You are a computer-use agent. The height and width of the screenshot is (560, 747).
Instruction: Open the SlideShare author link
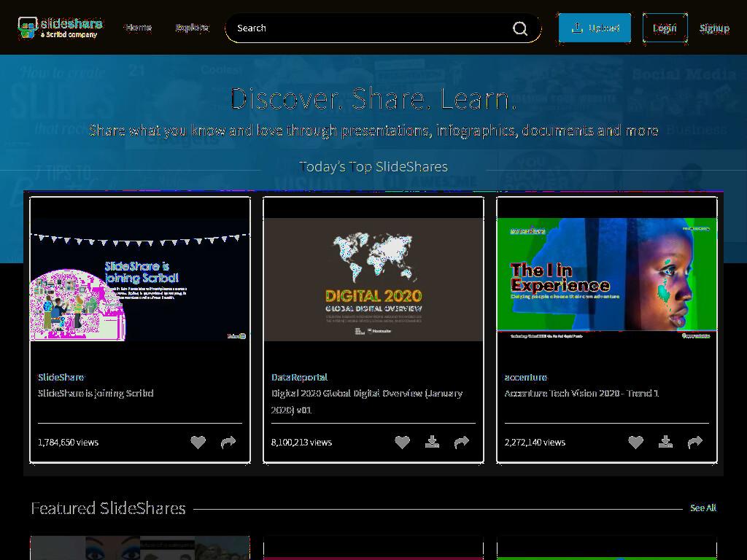(61, 377)
